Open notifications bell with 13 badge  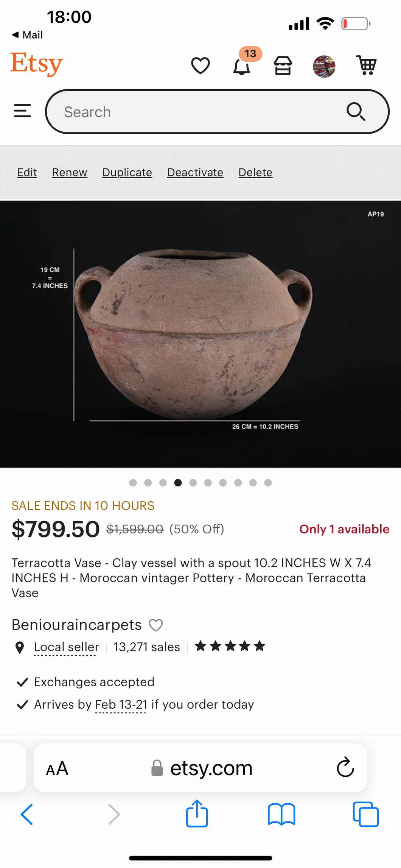[242, 66]
